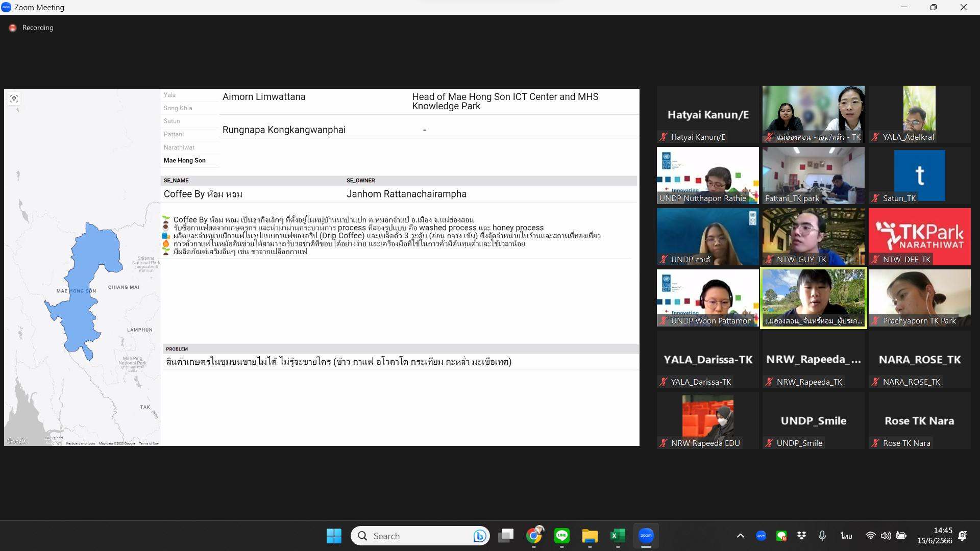The width and height of the screenshot is (980, 551).
Task: Open volume control in system tray
Action: 886,536
